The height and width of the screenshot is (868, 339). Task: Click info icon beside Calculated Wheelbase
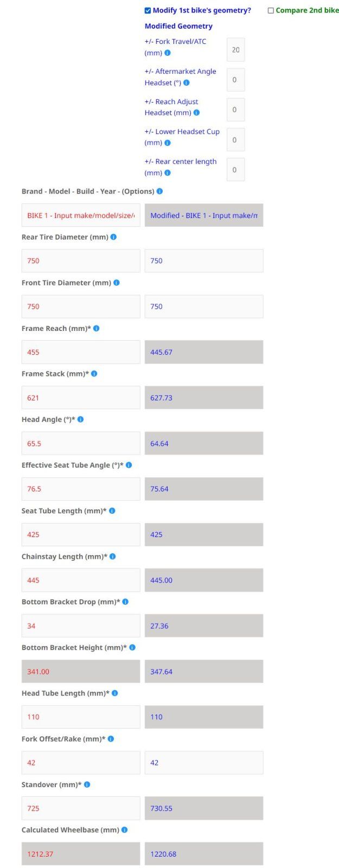[x=125, y=830]
